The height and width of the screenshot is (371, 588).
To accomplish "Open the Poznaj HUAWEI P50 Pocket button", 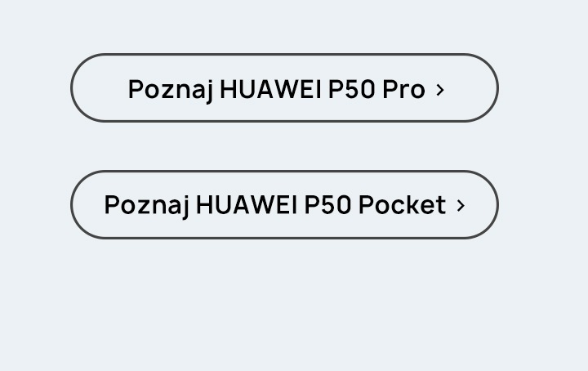I will [x=284, y=205].
